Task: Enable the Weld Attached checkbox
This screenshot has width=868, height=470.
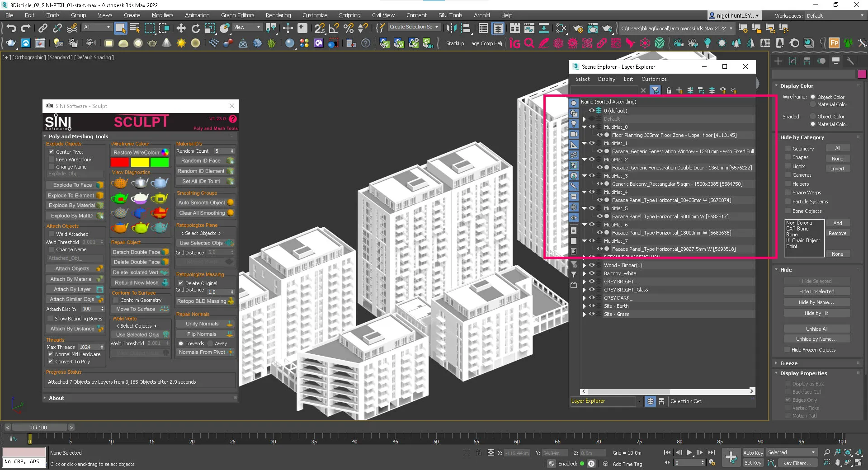Action: (52, 234)
